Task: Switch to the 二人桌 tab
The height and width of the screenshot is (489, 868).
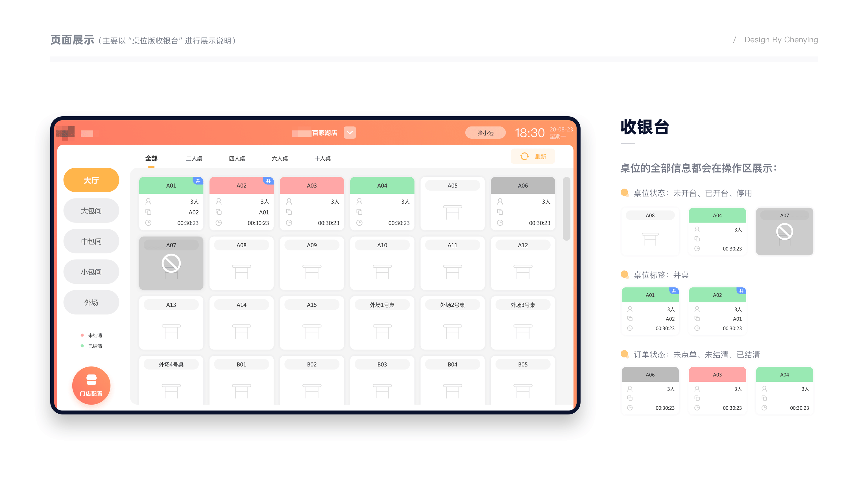Action: coord(194,158)
